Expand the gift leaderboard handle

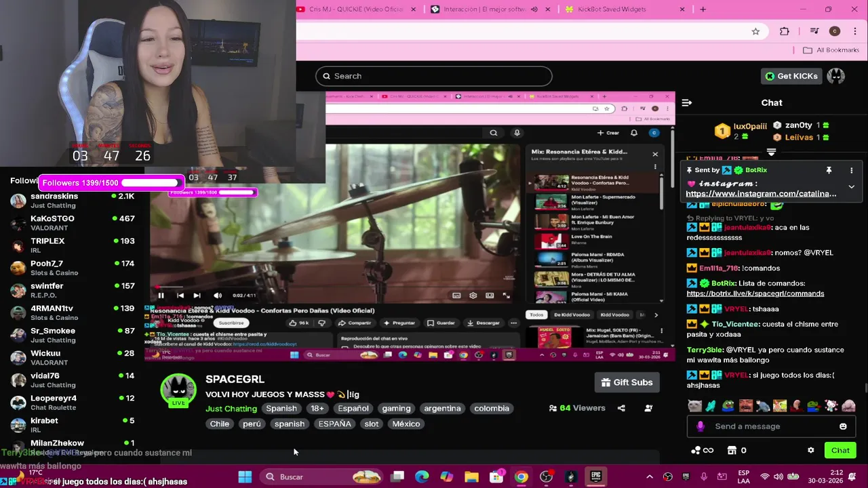click(x=771, y=152)
